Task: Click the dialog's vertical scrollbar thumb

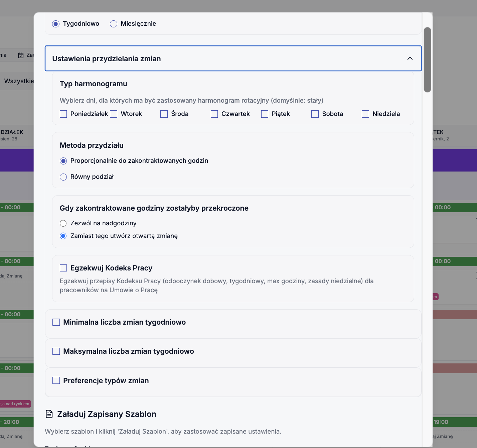Action: [x=427, y=60]
